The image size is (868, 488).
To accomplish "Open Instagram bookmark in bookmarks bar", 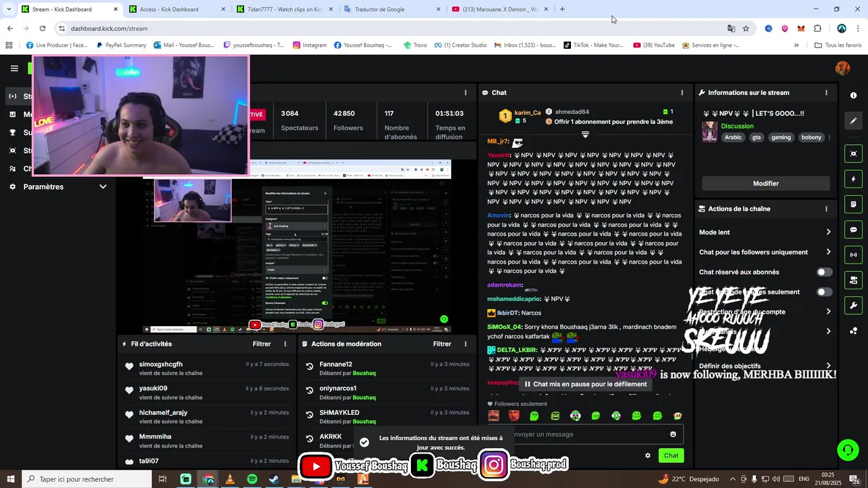I will click(310, 45).
